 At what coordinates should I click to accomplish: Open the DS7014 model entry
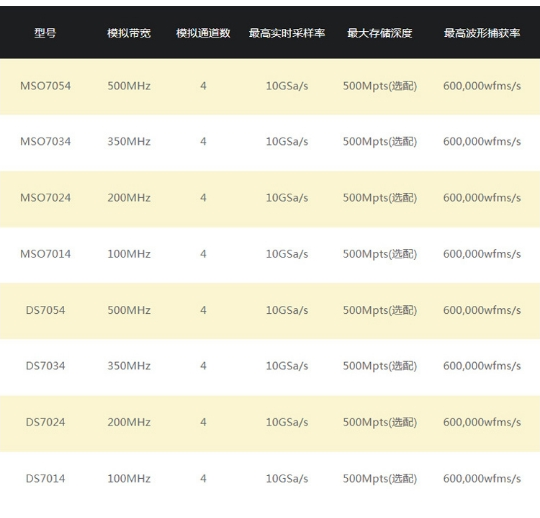(45, 478)
